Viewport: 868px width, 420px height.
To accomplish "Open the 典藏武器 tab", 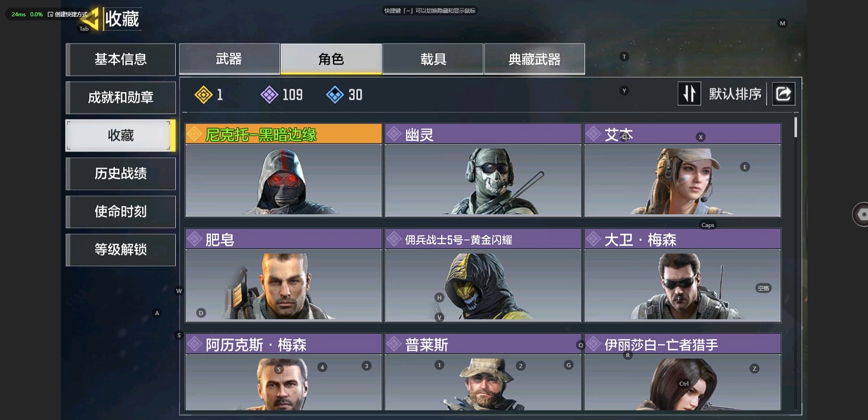I will [534, 59].
